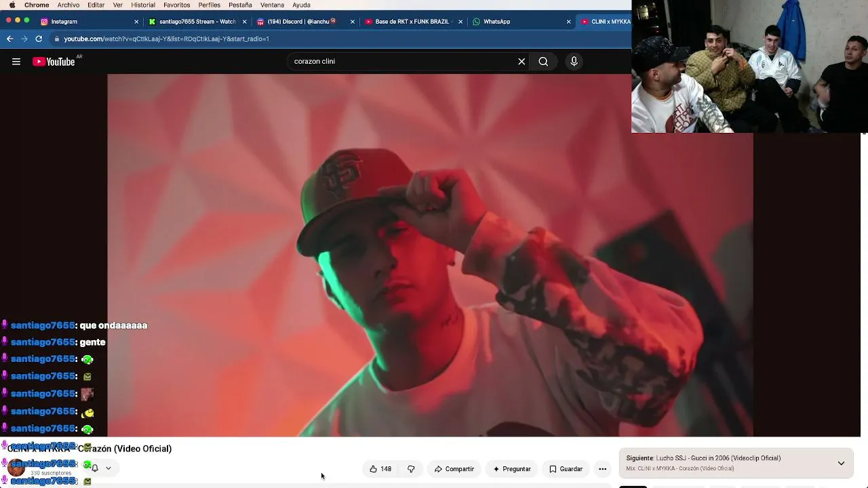This screenshot has height=488, width=868.
Task: Click the Chrome address bar URL
Action: [x=167, y=39]
